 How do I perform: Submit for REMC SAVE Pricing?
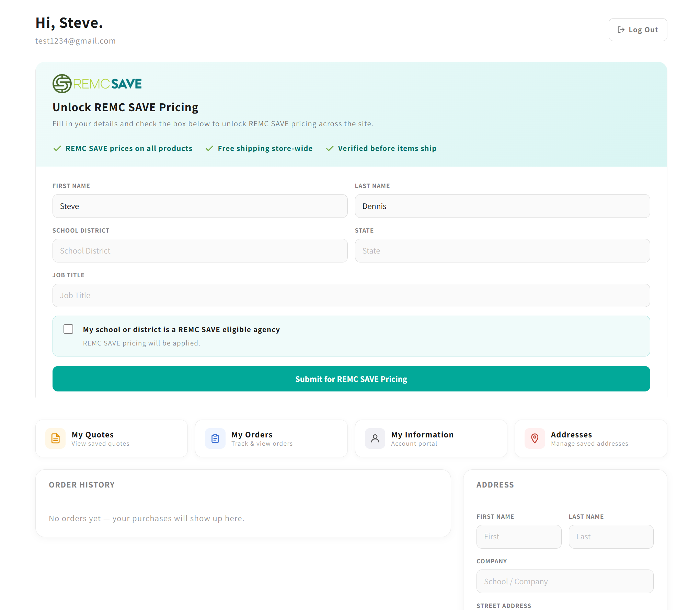[x=351, y=379]
